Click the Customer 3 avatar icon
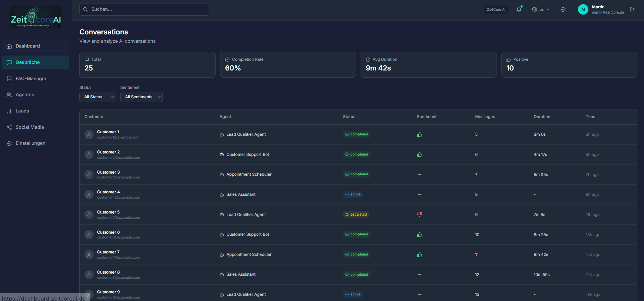 89,175
